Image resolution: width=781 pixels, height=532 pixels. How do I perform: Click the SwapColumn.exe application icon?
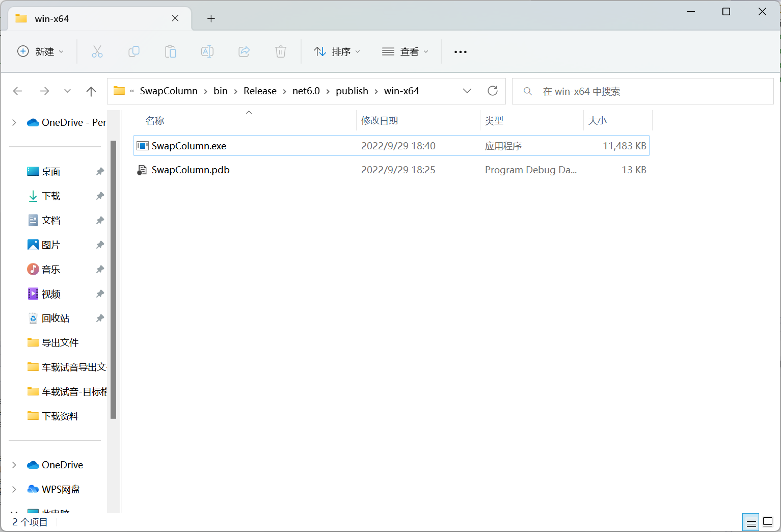(143, 146)
